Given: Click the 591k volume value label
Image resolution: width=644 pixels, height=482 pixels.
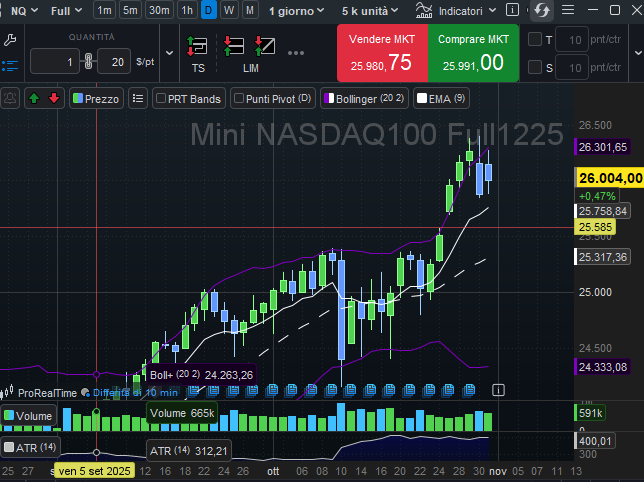Looking at the screenshot, I should [590, 413].
